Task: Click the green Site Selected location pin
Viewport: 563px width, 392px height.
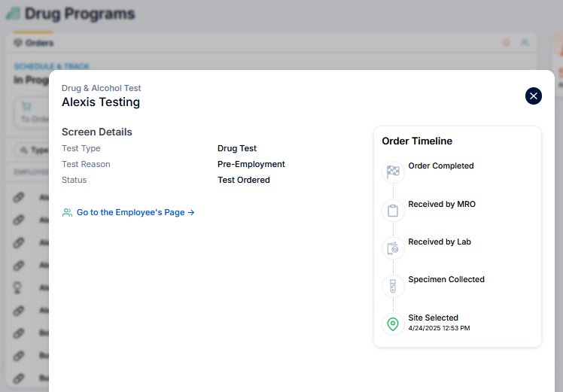Action: (393, 324)
